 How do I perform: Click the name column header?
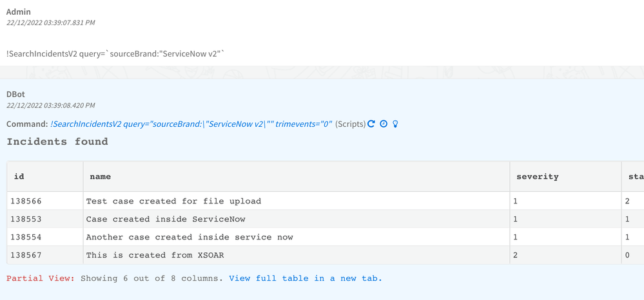click(x=101, y=176)
